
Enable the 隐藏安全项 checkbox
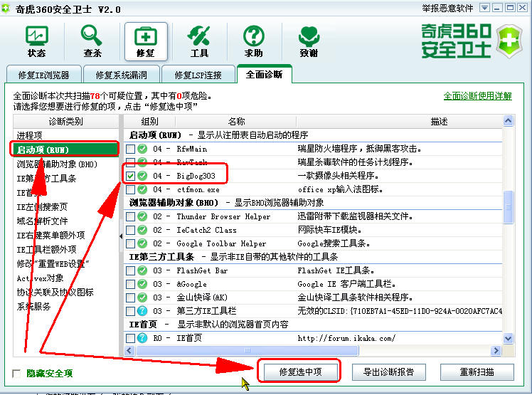16,374
